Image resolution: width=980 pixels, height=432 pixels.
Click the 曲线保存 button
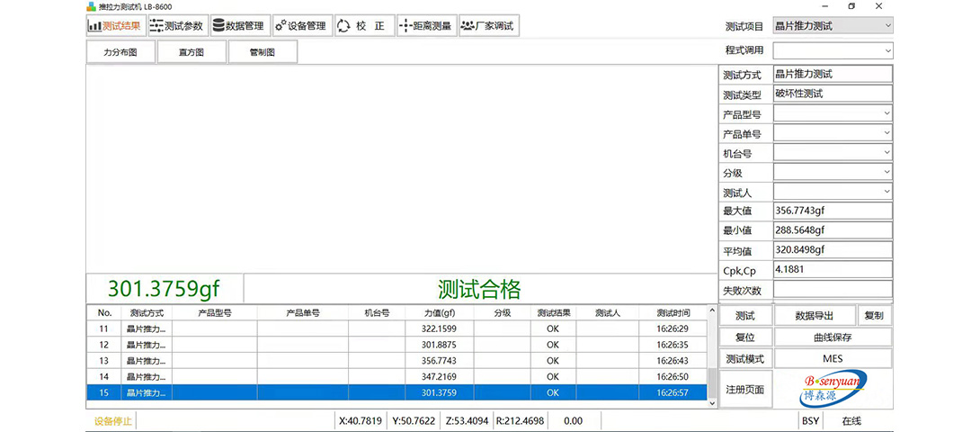tap(832, 337)
